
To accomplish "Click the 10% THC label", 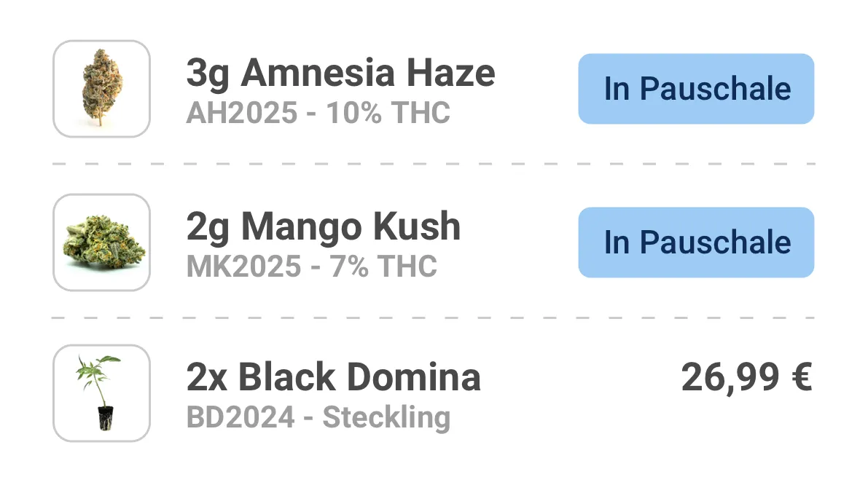I will coord(388,113).
